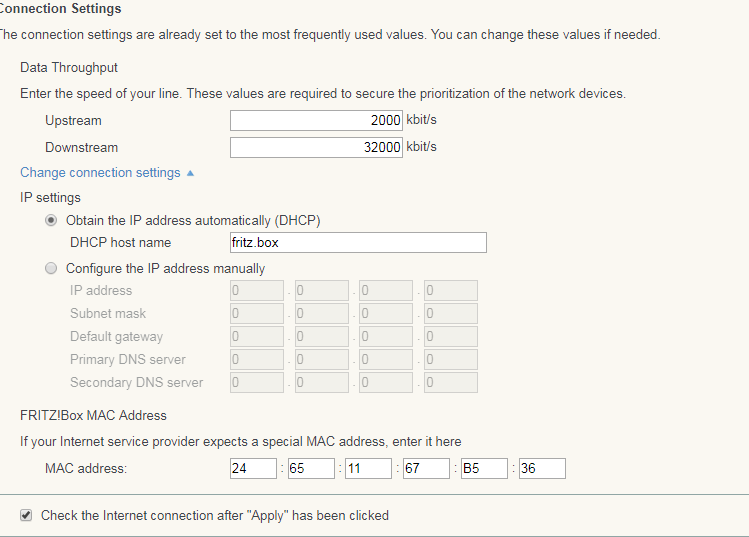
Task: Click the second MAC address field showing 65
Action: point(310,468)
